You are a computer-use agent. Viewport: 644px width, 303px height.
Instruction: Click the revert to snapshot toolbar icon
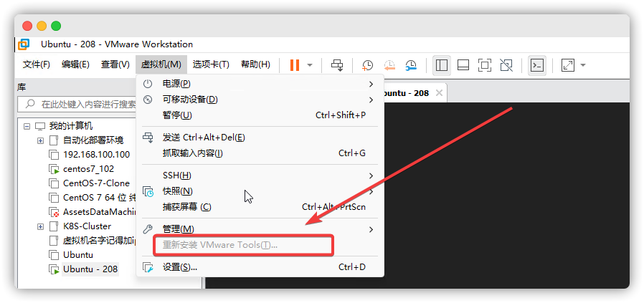pyautogui.click(x=389, y=64)
